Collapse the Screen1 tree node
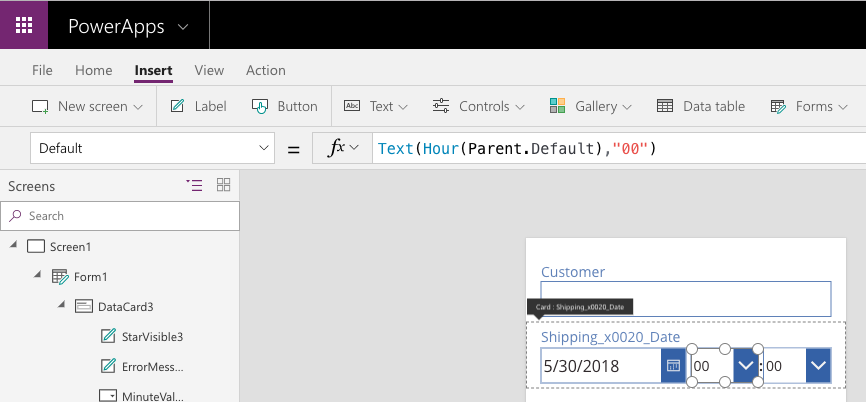Image resolution: width=866 pixels, height=402 pixels. (13, 245)
